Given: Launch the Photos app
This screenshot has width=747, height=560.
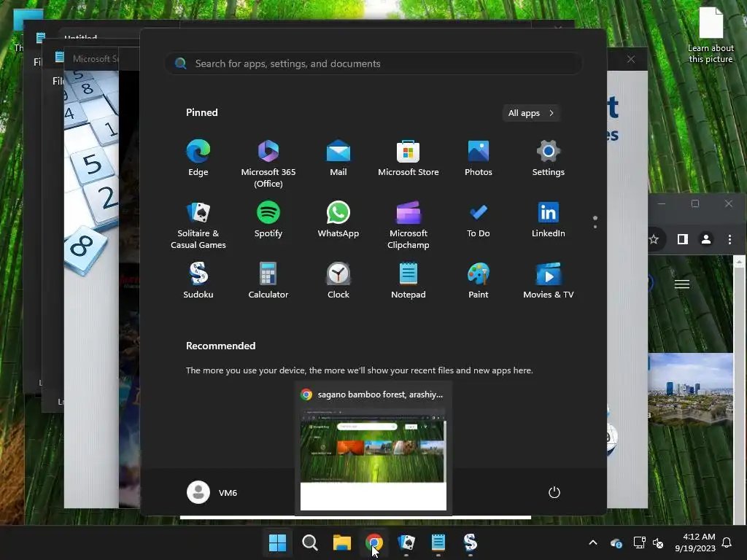Looking at the screenshot, I should pos(479,158).
